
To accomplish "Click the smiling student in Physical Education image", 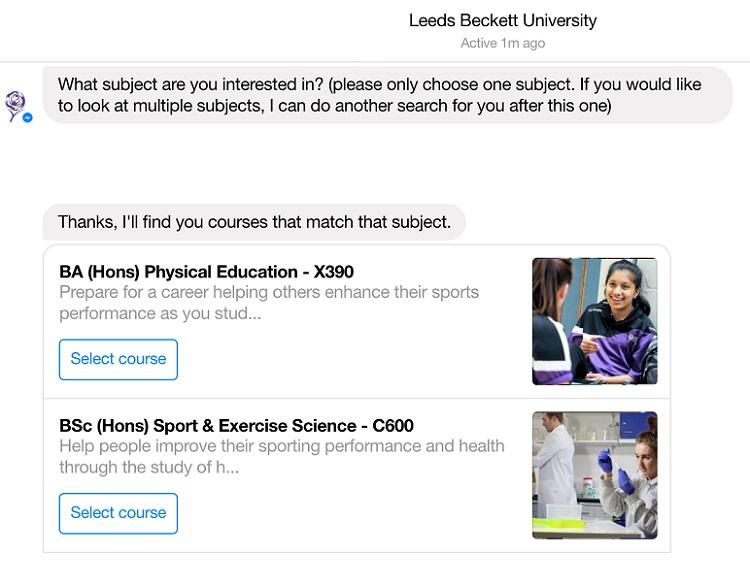I will click(x=620, y=300).
